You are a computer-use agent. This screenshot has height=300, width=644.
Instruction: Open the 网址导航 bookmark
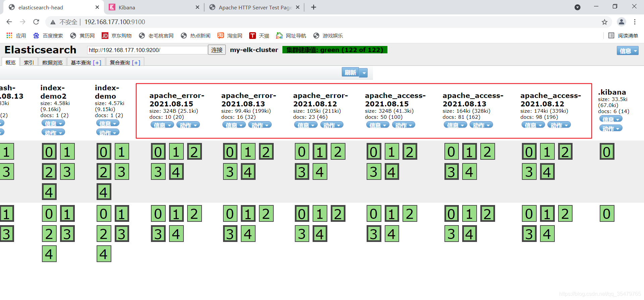(x=291, y=36)
